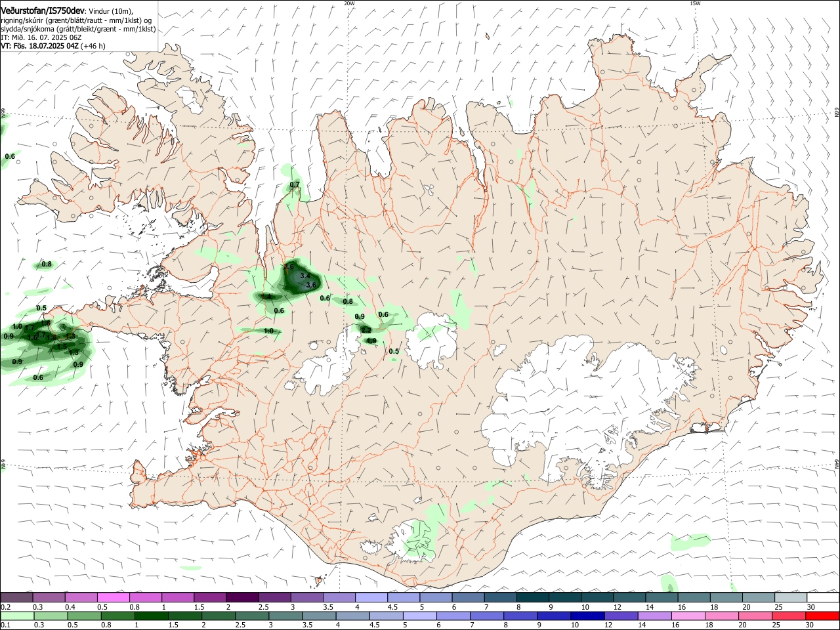The image size is (840, 630).
Task: Click the bright pink legend swatch labeled 0.5
Action: coord(113,597)
